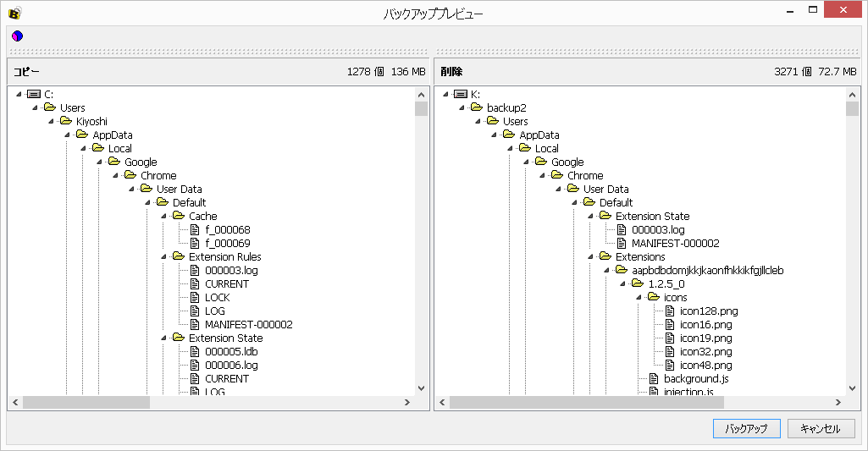Select the K: drive icon

(x=461, y=94)
